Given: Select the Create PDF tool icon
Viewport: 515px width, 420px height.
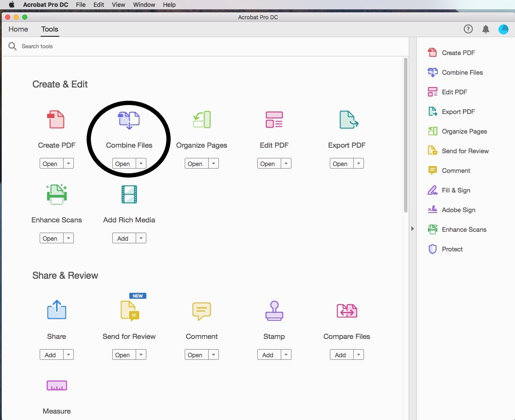Looking at the screenshot, I should point(56,120).
